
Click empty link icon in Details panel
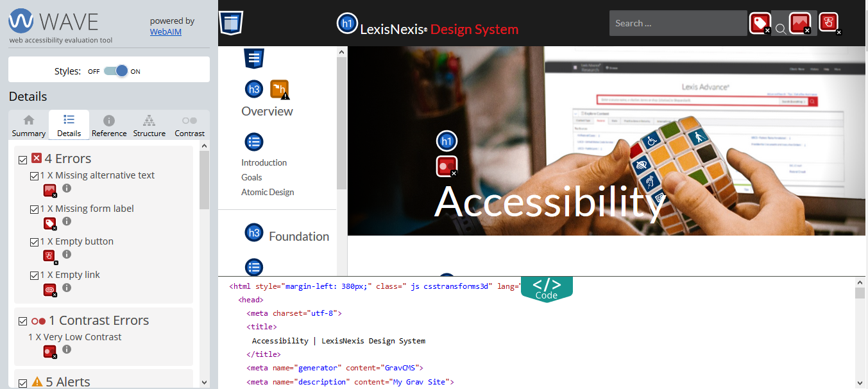[50, 290]
